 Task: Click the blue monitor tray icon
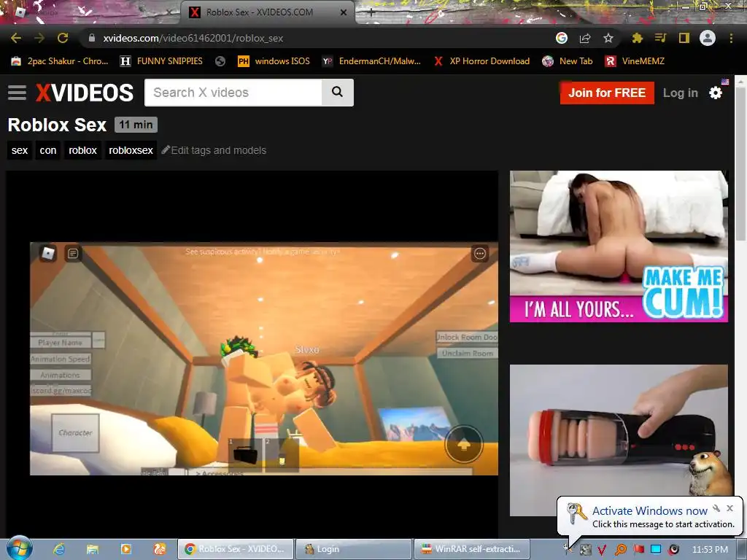pos(656,550)
